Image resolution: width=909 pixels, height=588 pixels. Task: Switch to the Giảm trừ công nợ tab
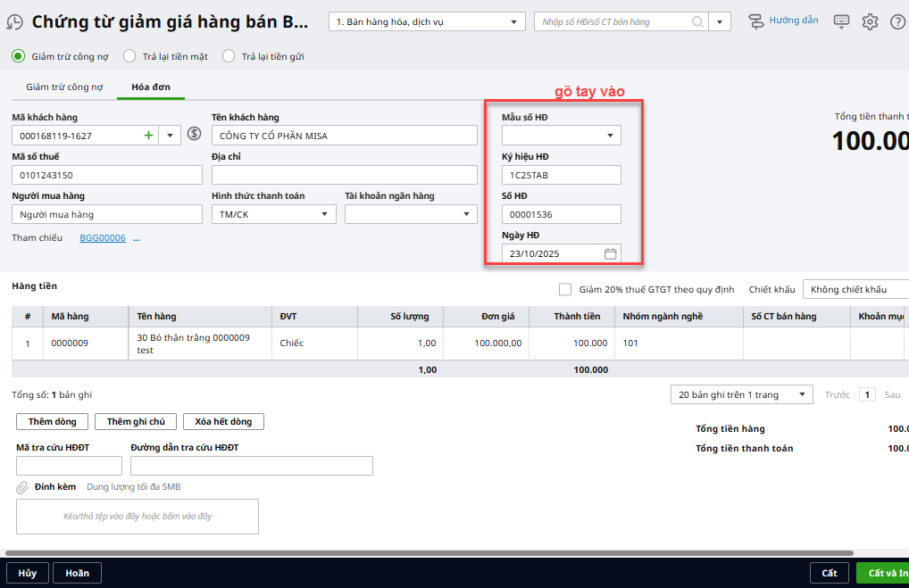coord(65,87)
